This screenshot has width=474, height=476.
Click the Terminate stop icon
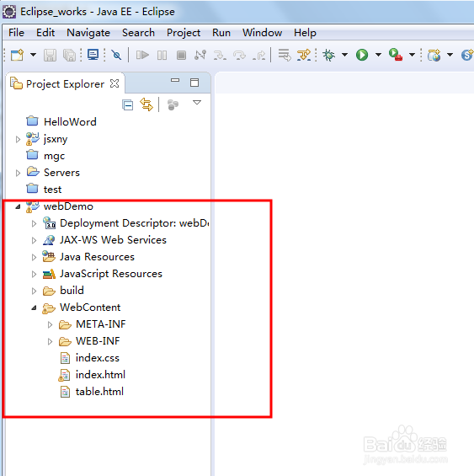click(x=182, y=56)
